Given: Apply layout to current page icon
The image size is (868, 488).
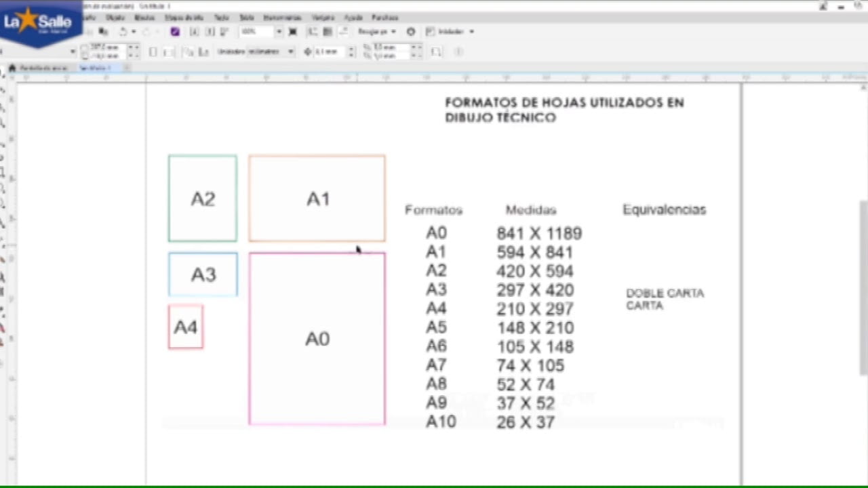Looking at the screenshot, I should 203,52.
